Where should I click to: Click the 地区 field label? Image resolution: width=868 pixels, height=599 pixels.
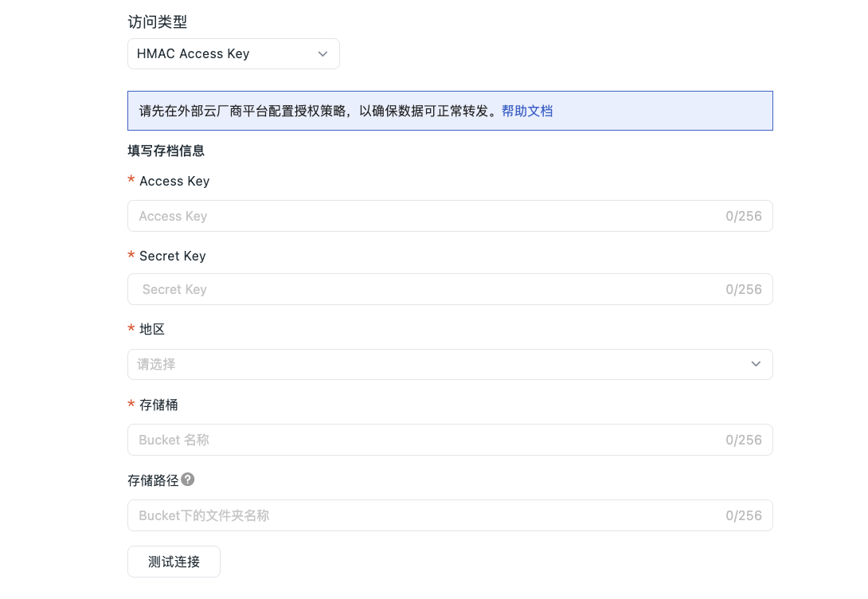(x=152, y=329)
